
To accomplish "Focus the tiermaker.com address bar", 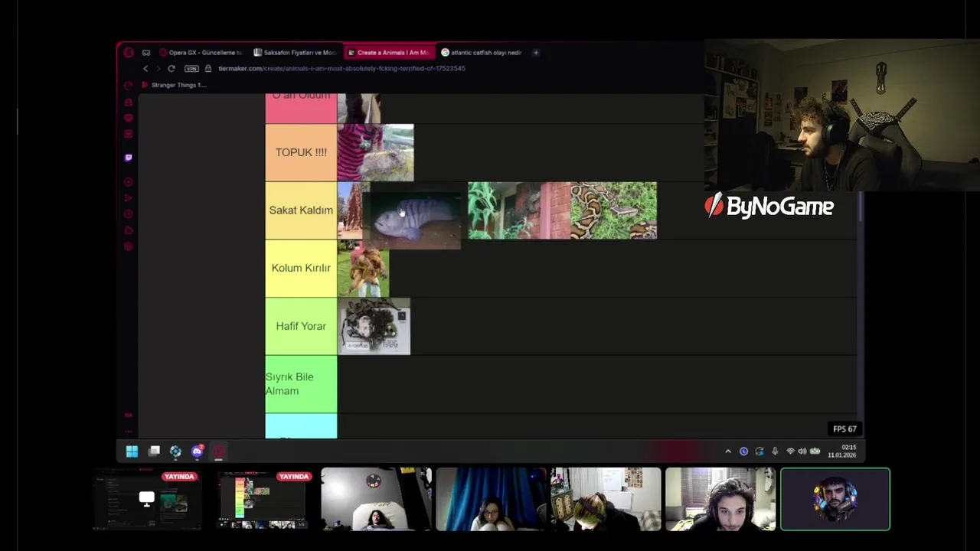I will coord(341,68).
